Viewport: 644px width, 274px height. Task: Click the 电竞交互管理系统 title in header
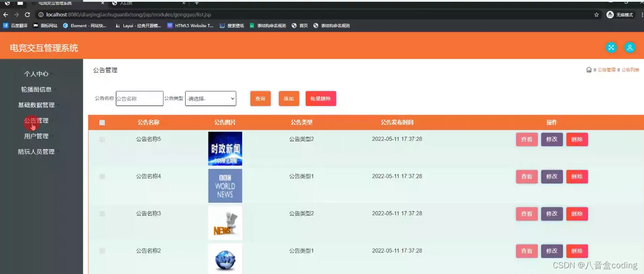[44, 48]
